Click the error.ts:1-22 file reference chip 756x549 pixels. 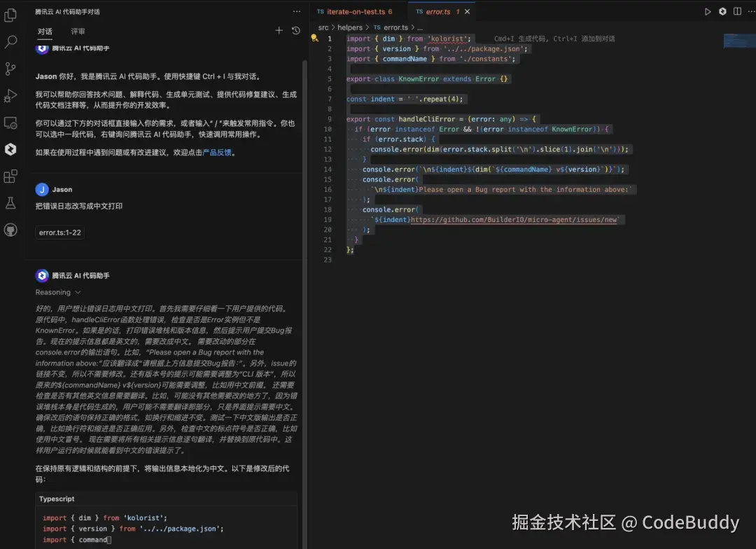[59, 232]
